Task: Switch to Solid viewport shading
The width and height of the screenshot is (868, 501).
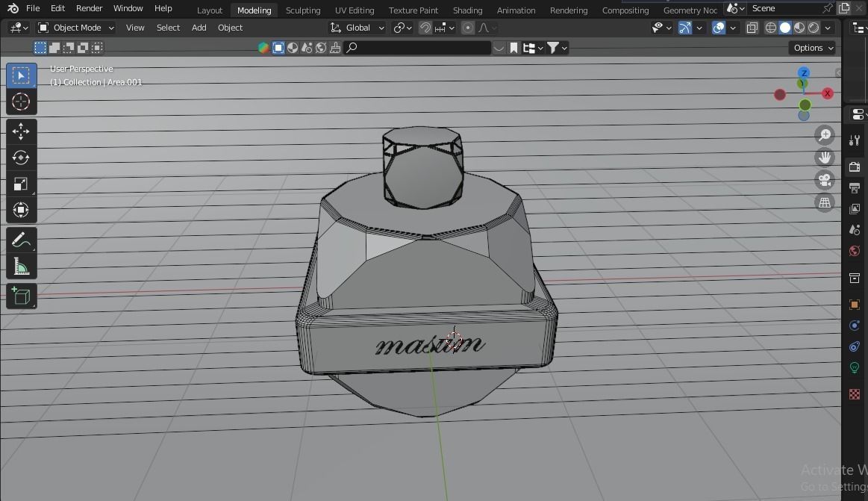Action: tap(785, 28)
